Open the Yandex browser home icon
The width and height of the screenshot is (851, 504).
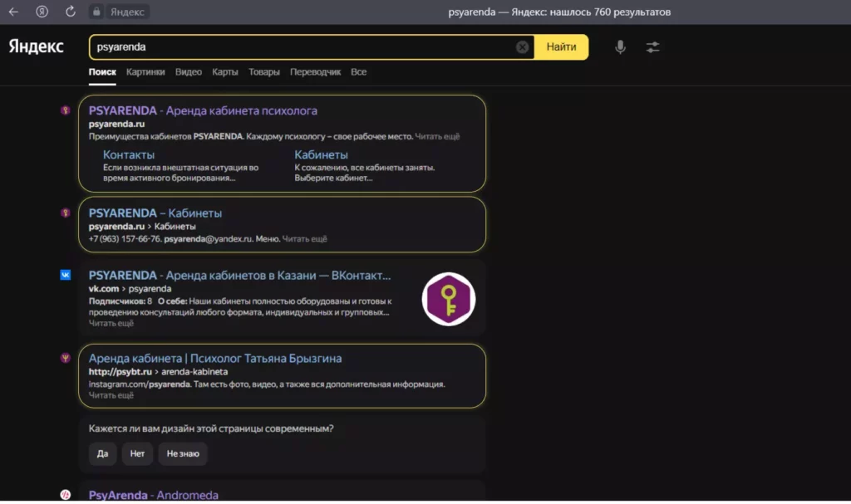pos(42,12)
